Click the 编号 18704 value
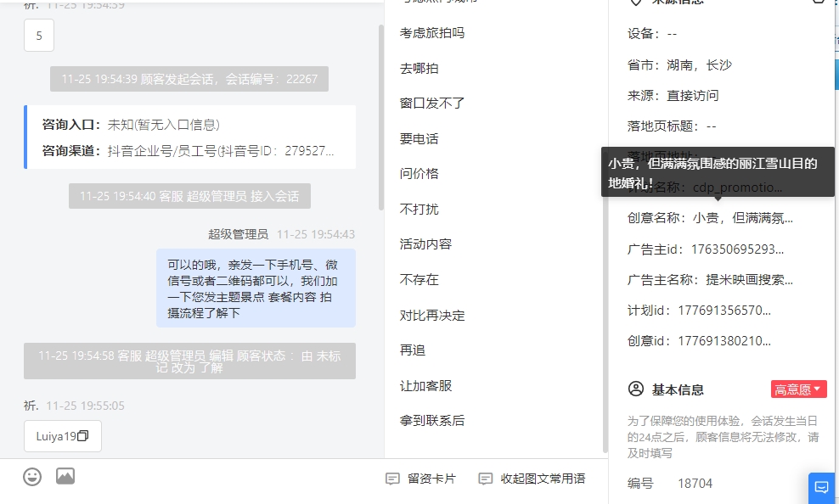 pyautogui.click(x=695, y=484)
